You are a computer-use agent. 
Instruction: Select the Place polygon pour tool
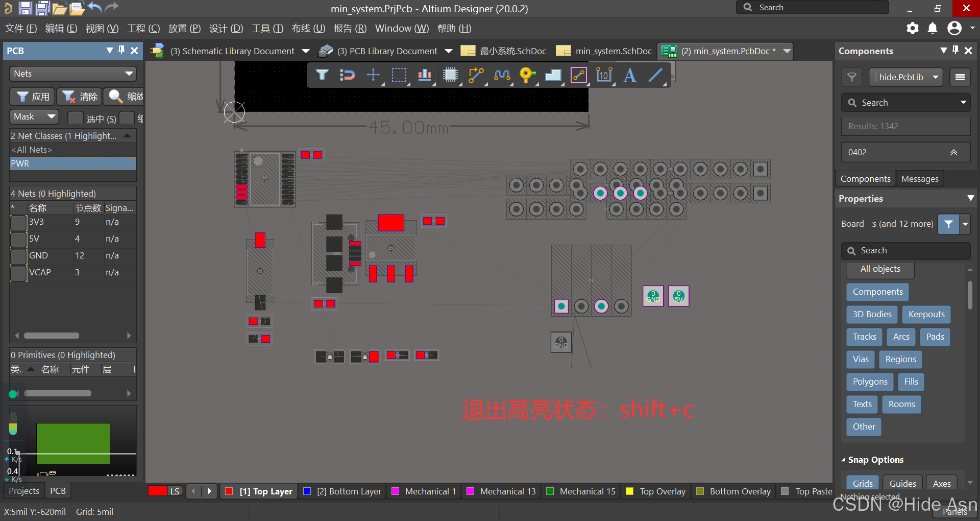(553, 75)
